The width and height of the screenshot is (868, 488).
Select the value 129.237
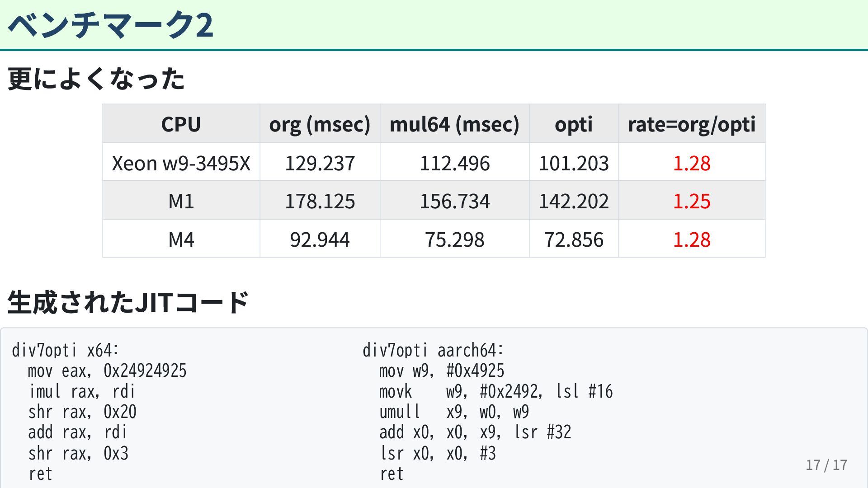tap(320, 163)
